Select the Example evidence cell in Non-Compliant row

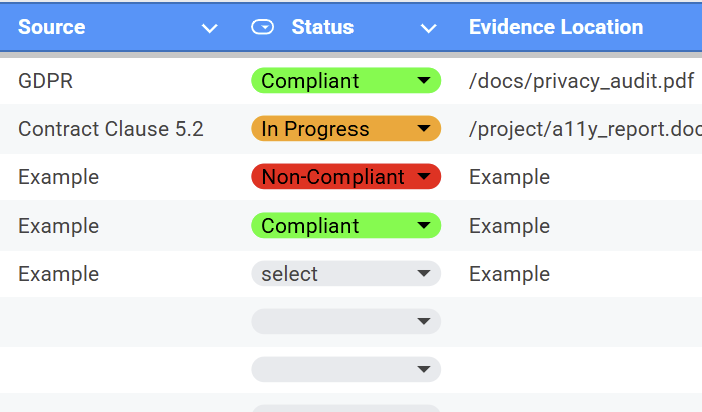click(509, 177)
